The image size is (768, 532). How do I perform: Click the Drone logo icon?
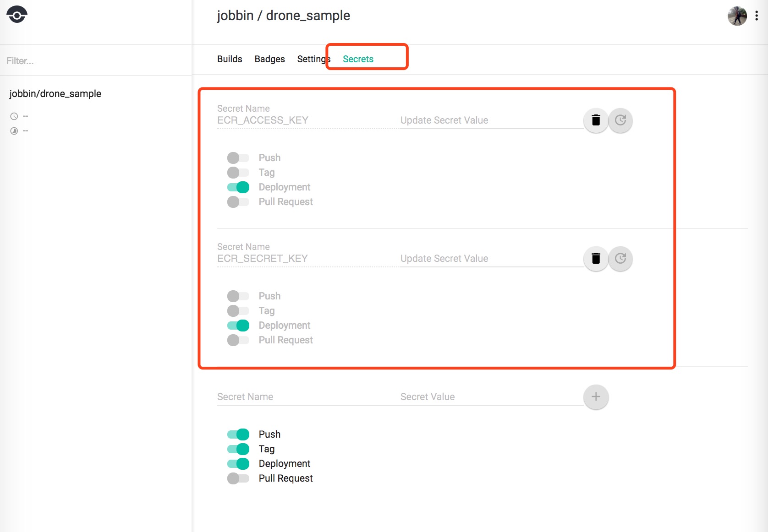[x=17, y=15]
